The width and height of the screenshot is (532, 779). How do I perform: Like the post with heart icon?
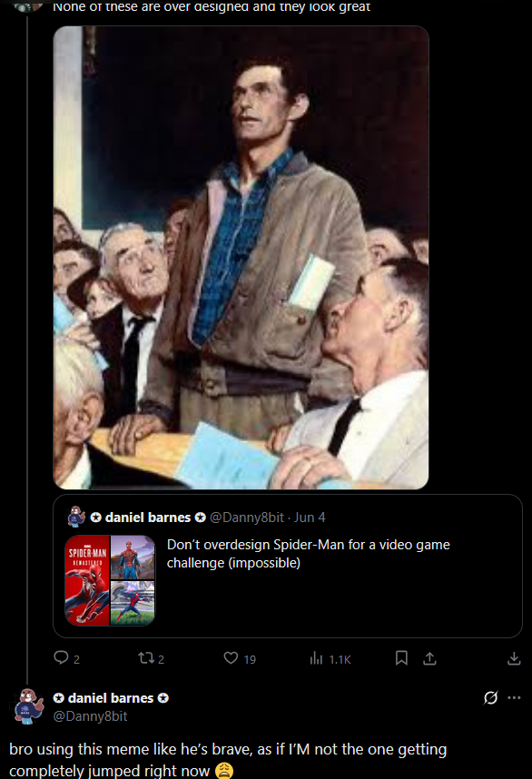[231, 657]
